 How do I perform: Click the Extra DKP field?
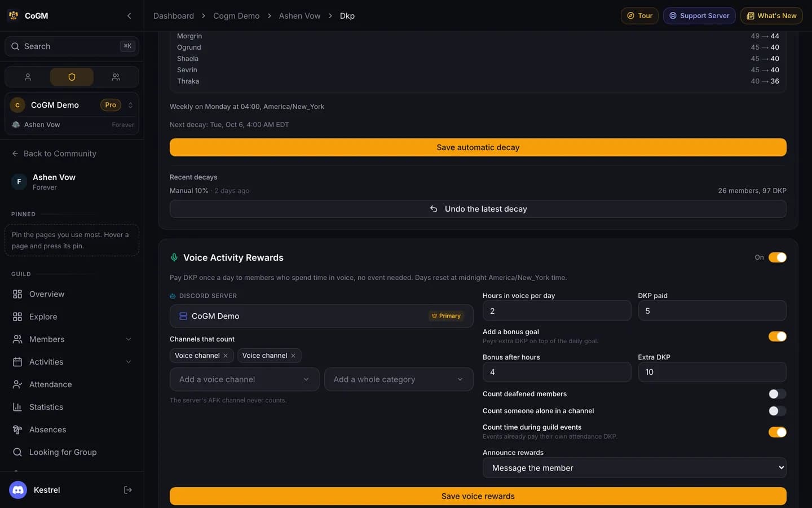click(x=712, y=372)
